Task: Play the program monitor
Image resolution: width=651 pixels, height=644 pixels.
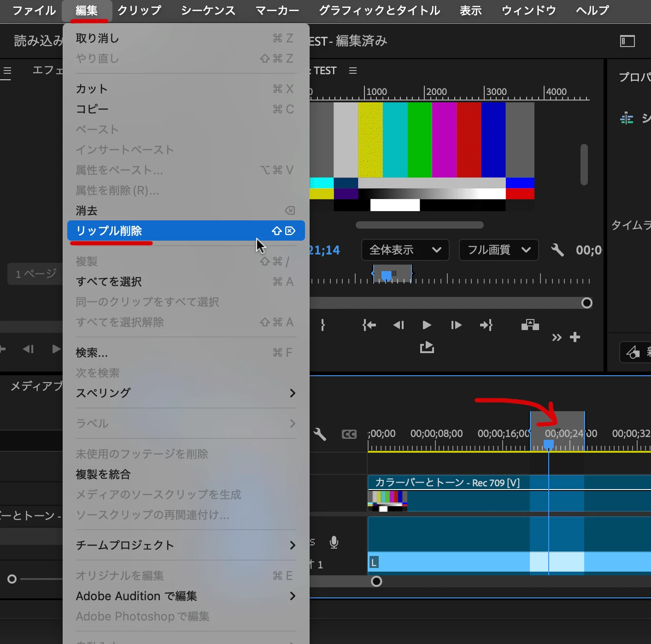Action: [x=427, y=325]
